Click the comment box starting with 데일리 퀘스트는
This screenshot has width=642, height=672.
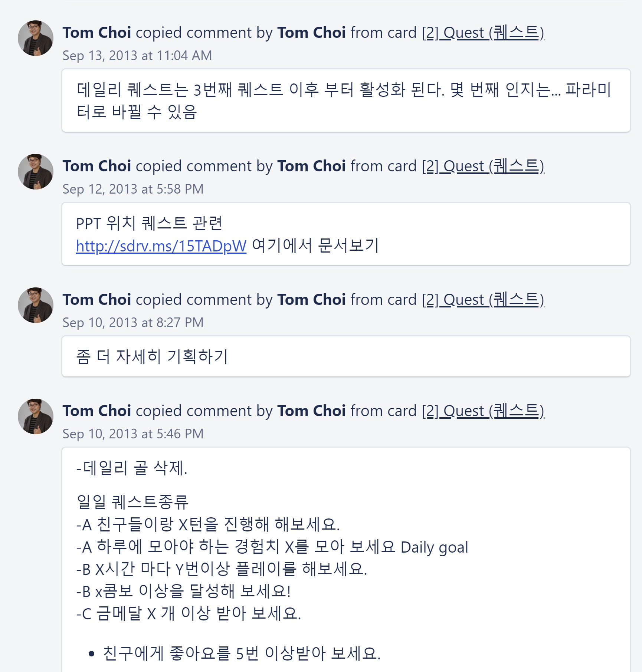346,101
